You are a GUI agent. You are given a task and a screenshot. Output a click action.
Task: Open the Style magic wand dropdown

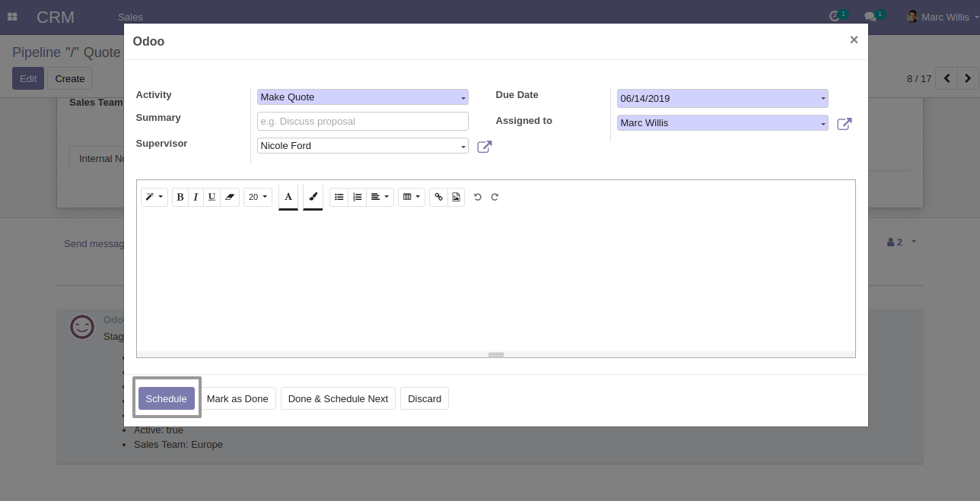coord(154,197)
